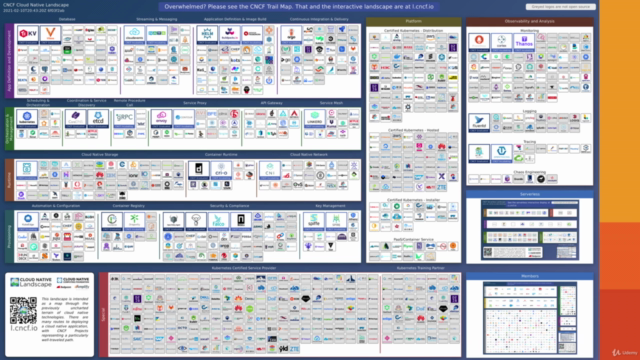This screenshot has height=360, width=640.
Task: Select the Members section header
Action: click(x=529, y=276)
